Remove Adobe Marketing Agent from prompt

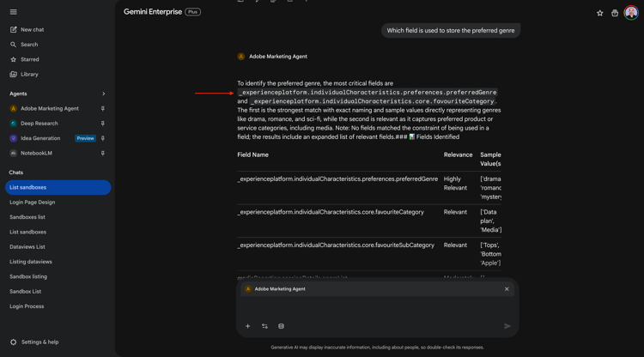click(507, 289)
